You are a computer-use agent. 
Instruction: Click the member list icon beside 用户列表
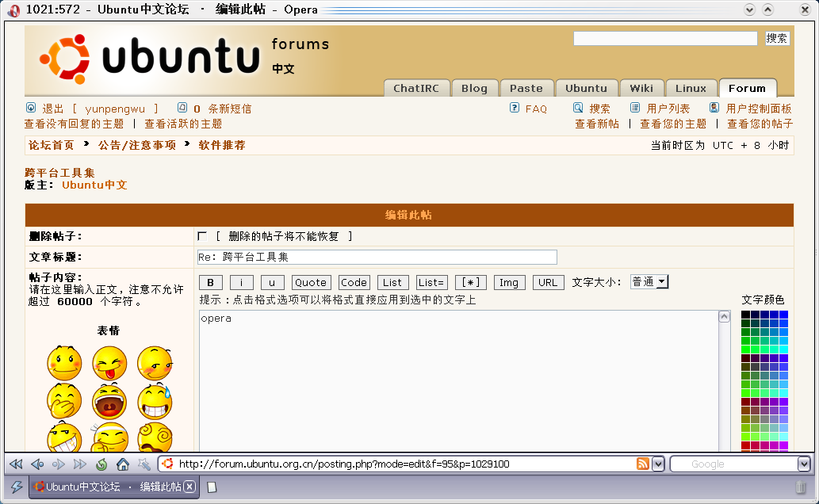pyautogui.click(x=635, y=108)
